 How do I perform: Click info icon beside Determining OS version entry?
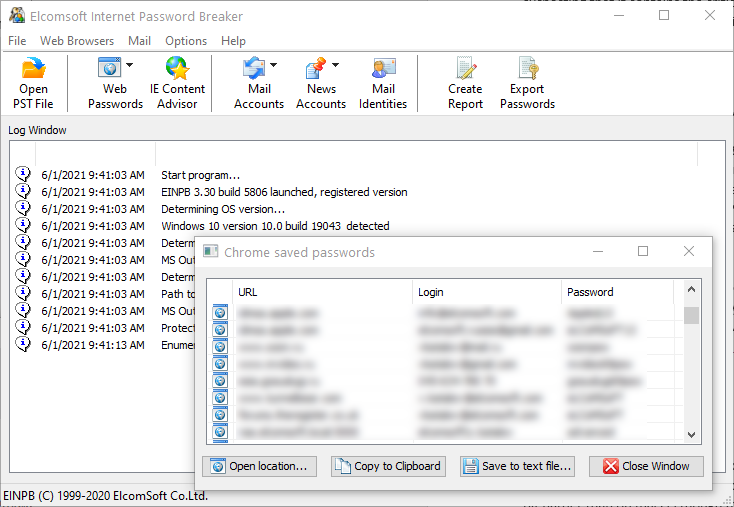point(23,208)
